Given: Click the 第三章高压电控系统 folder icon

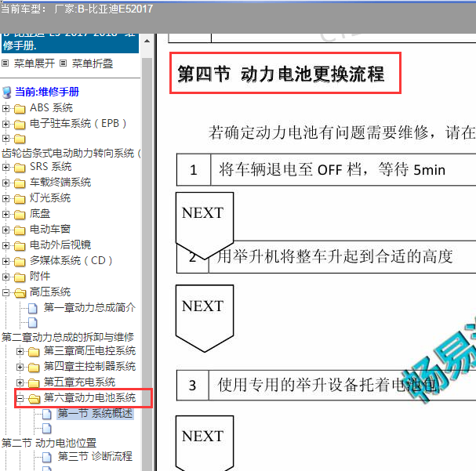Looking at the screenshot, I should click(34, 352).
